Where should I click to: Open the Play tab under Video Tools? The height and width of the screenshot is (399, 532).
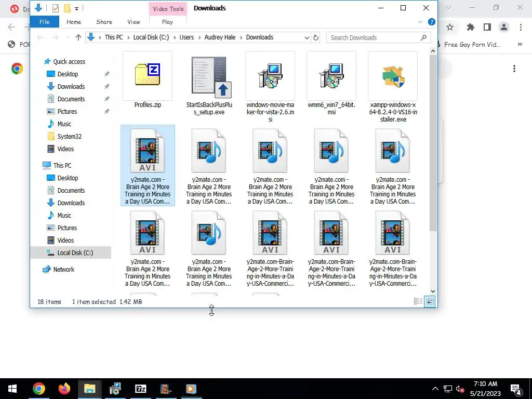point(167,22)
